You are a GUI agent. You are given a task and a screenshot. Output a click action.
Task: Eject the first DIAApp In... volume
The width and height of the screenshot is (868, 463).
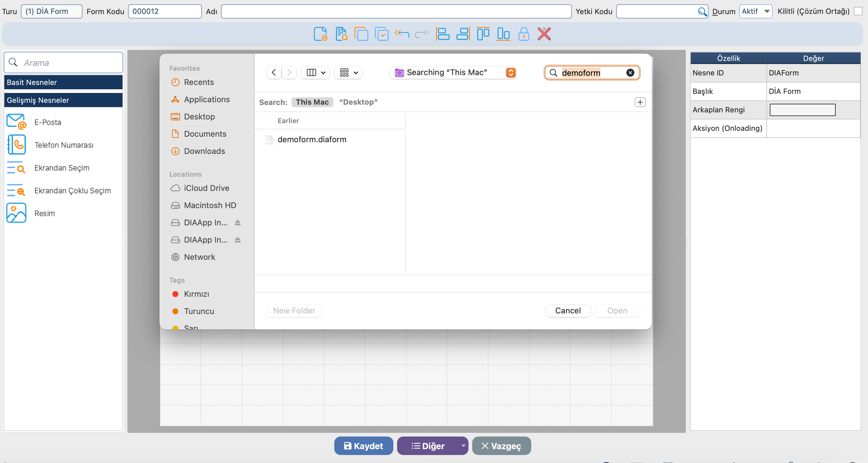(x=238, y=222)
